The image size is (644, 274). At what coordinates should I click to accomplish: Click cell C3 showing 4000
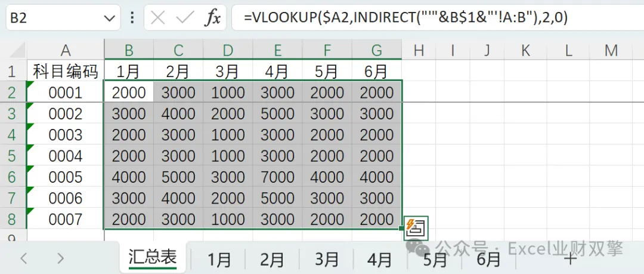(x=178, y=113)
